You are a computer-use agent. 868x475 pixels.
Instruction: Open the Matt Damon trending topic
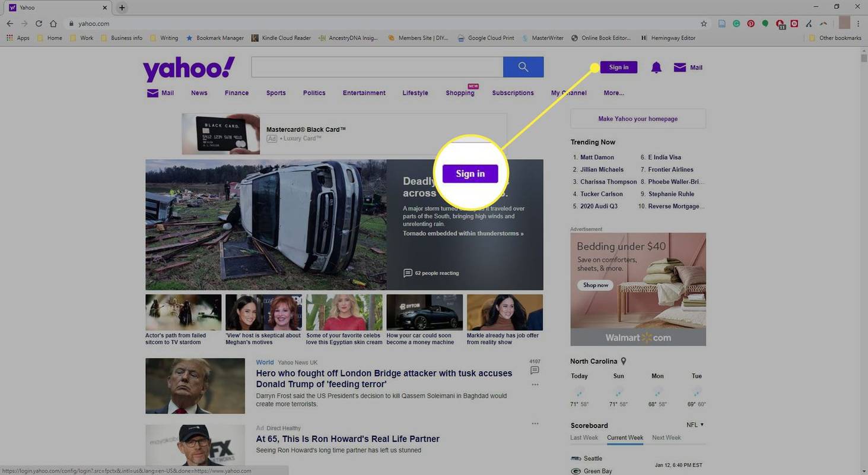pyautogui.click(x=597, y=157)
